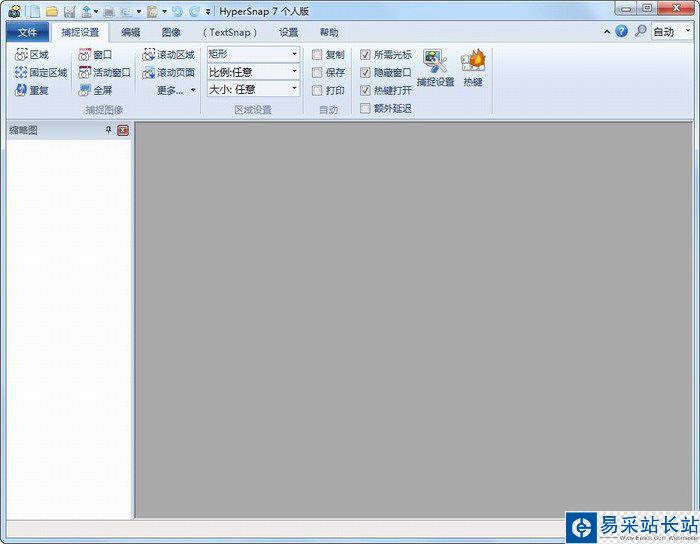Click the undo arrow icon
The image size is (700, 544).
tap(178, 11)
